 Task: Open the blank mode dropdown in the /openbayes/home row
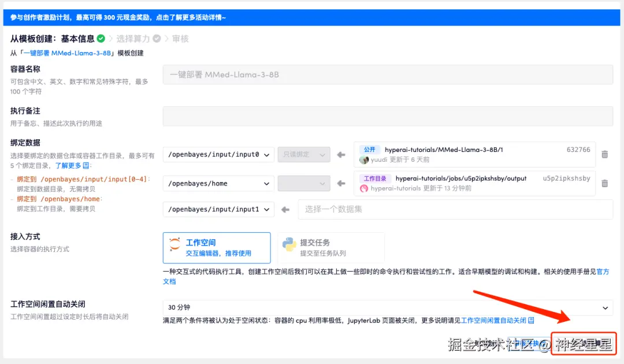click(x=304, y=183)
